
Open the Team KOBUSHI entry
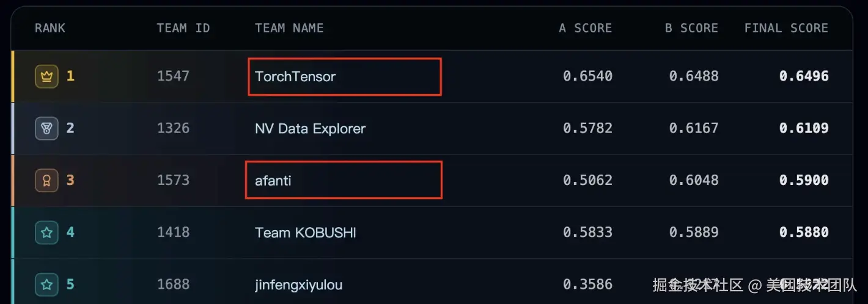(306, 233)
